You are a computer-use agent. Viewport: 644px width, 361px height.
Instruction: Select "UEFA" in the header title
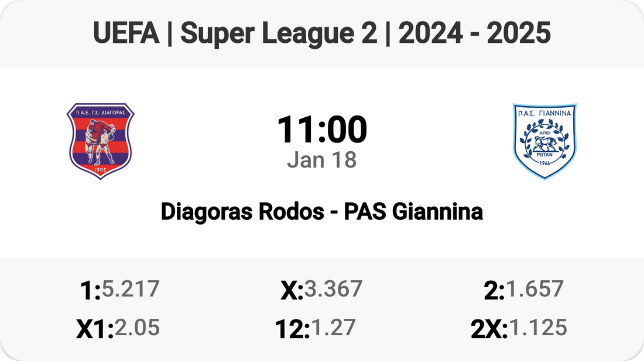(126, 33)
